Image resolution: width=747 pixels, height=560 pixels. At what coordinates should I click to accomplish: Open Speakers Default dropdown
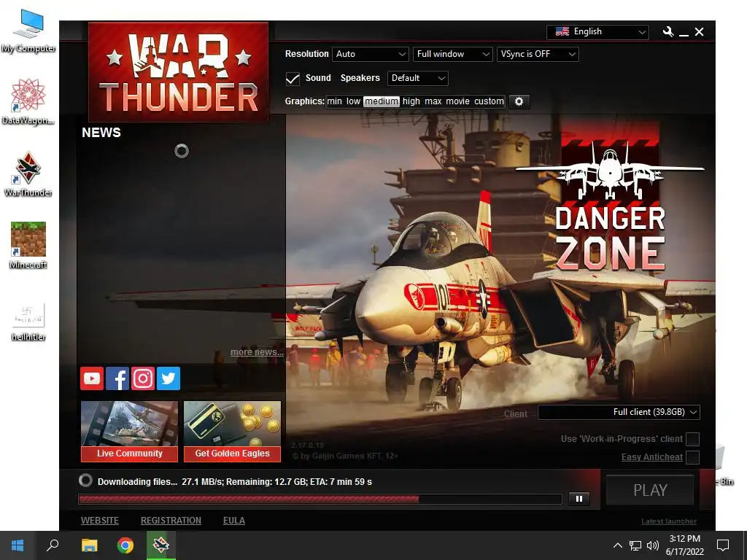click(418, 78)
